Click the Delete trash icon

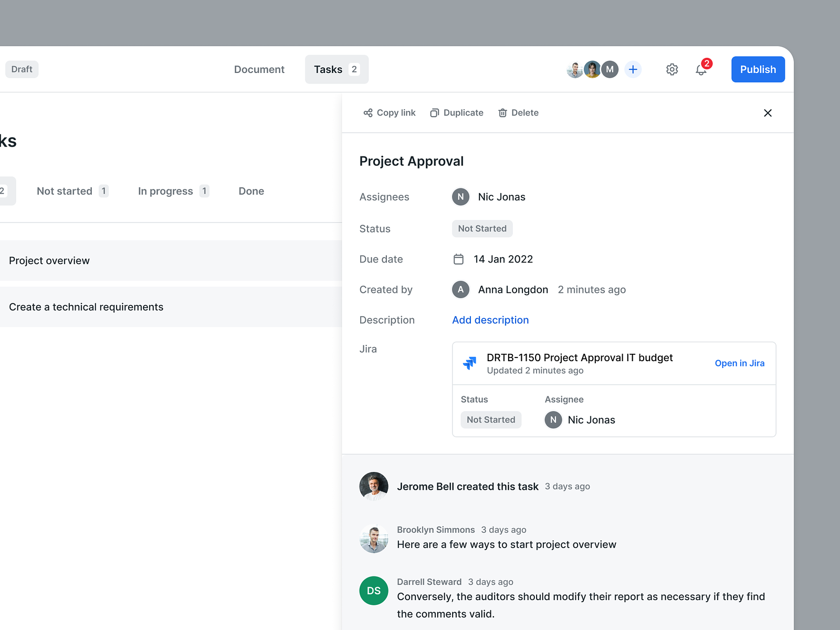[x=502, y=113]
